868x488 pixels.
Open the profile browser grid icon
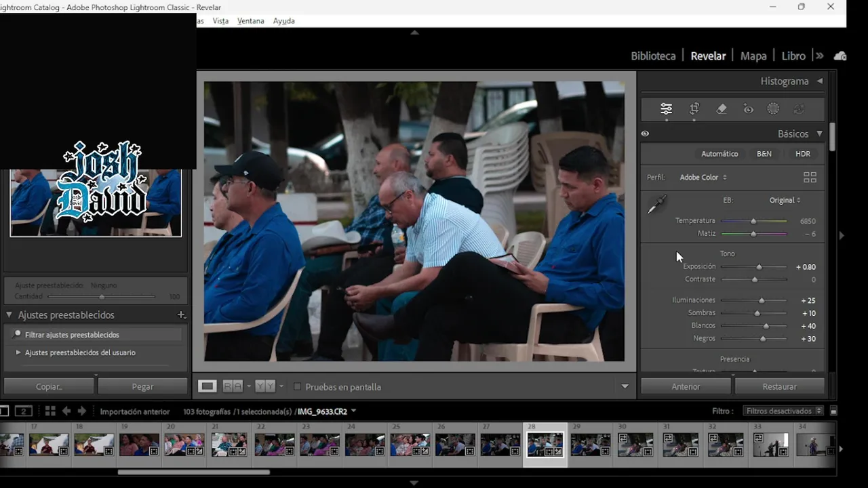(x=810, y=178)
